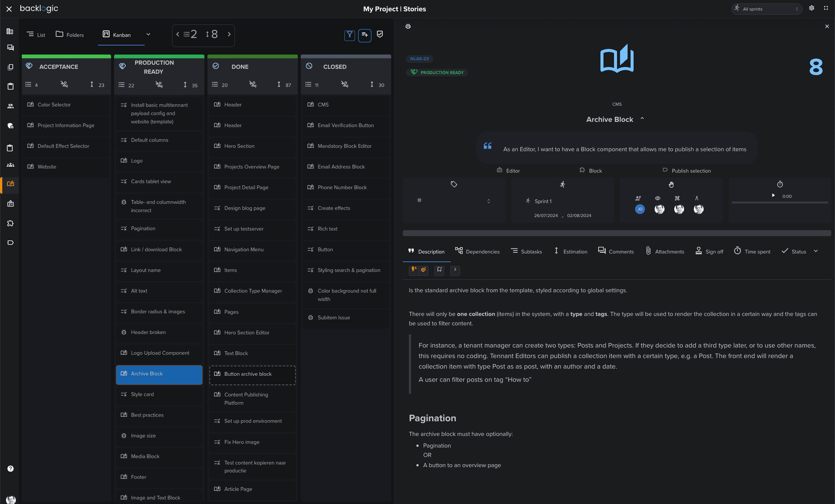Open the puzzle piece integrations icon in sidebar
The height and width of the screenshot is (504, 835).
click(x=10, y=223)
